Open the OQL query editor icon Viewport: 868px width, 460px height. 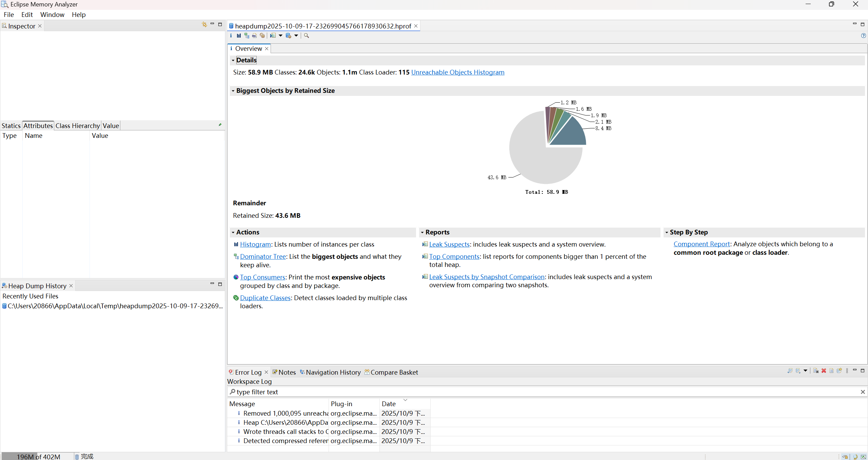(x=254, y=36)
